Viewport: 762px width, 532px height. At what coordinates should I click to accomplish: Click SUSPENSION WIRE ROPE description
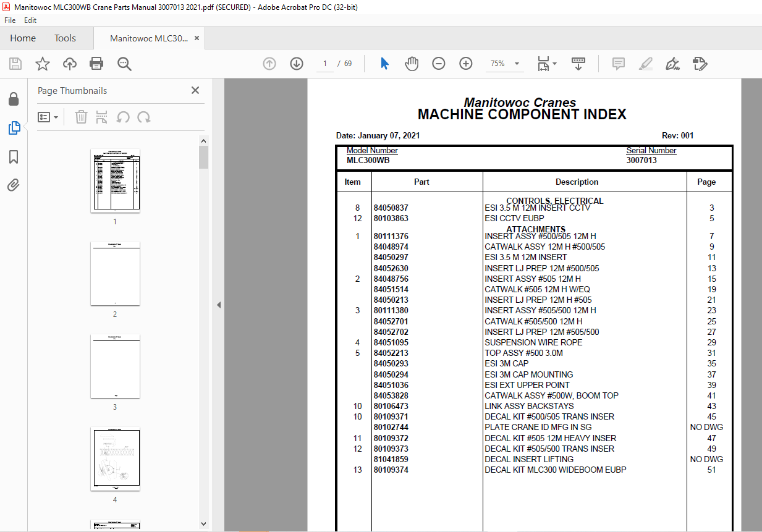(x=533, y=342)
